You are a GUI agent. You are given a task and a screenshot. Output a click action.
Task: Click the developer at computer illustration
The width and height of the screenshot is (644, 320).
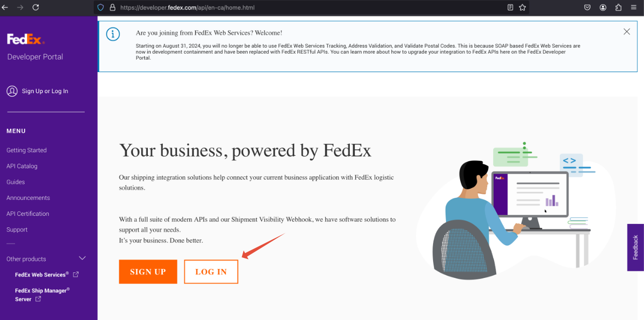(516, 210)
